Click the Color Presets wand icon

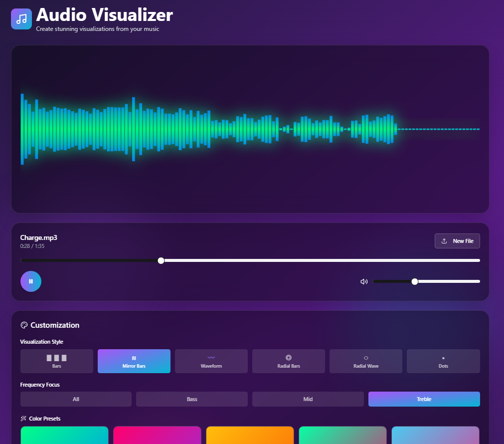[x=23, y=418]
